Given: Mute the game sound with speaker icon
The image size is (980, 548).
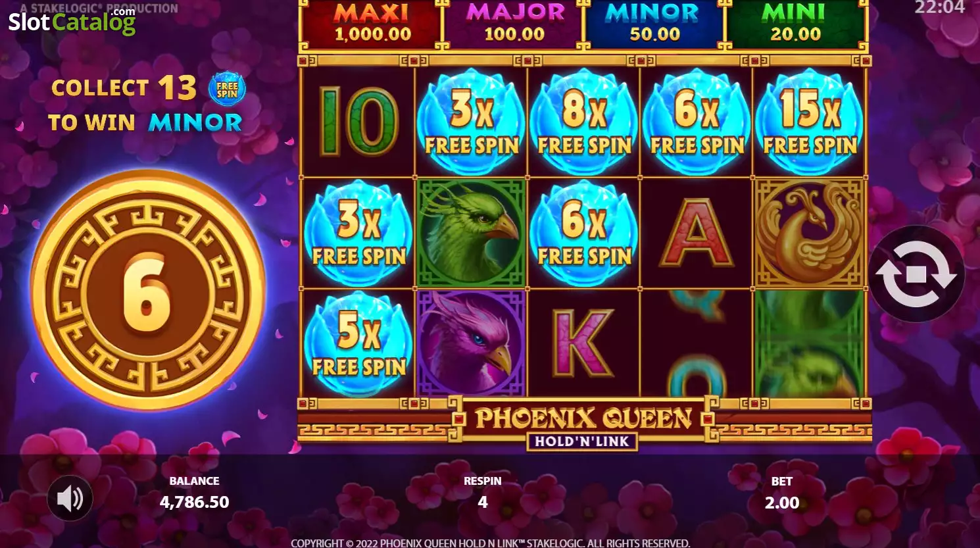Looking at the screenshot, I should tap(70, 499).
